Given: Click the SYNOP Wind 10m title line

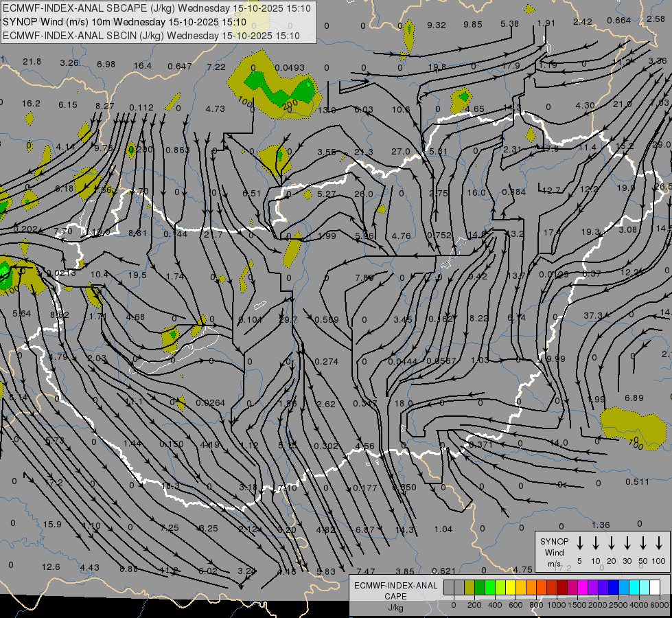Looking at the screenshot, I should (124, 22).
